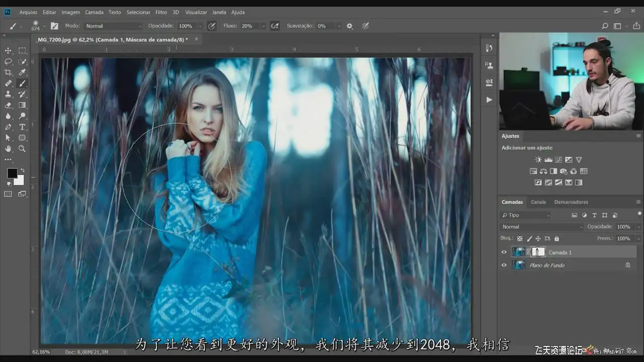Choose the Zoom tool in toolbar
The height and width of the screenshot is (362, 644).
pos(22,148)
